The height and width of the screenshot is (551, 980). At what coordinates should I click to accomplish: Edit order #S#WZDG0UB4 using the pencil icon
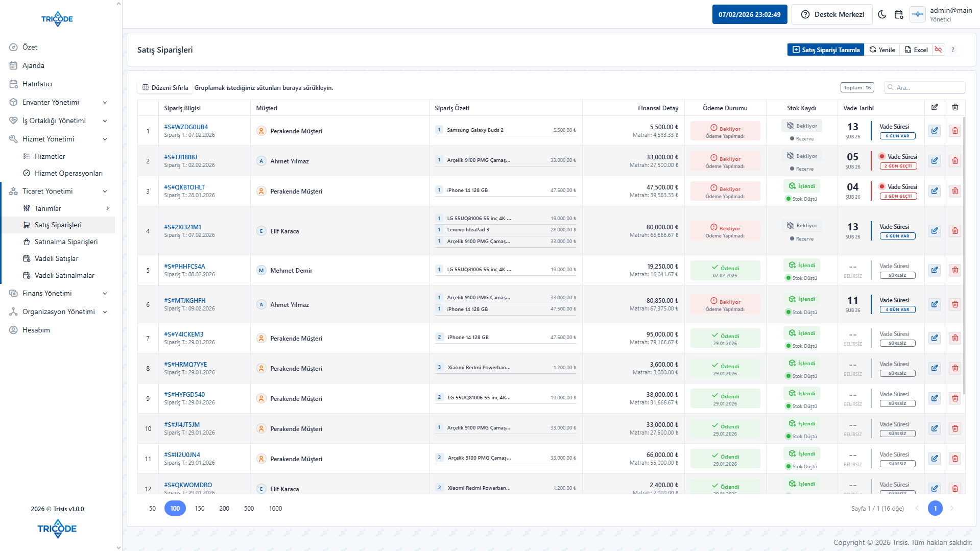[x=934, y=131]
